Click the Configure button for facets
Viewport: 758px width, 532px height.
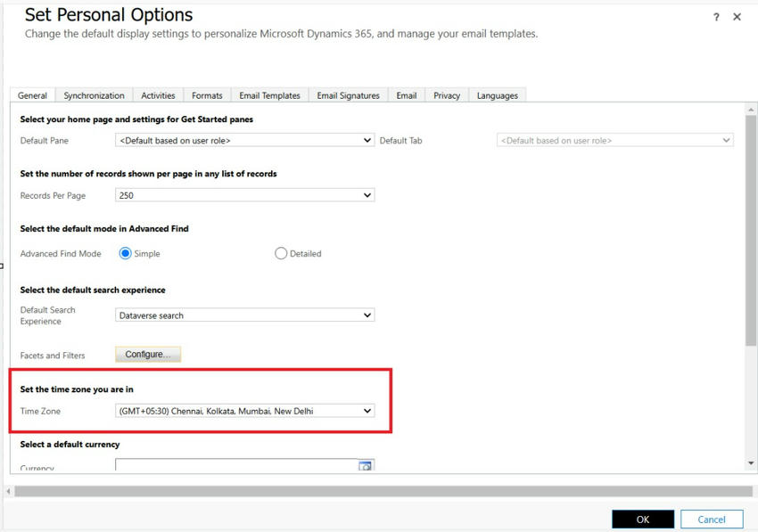pos(148,355)
